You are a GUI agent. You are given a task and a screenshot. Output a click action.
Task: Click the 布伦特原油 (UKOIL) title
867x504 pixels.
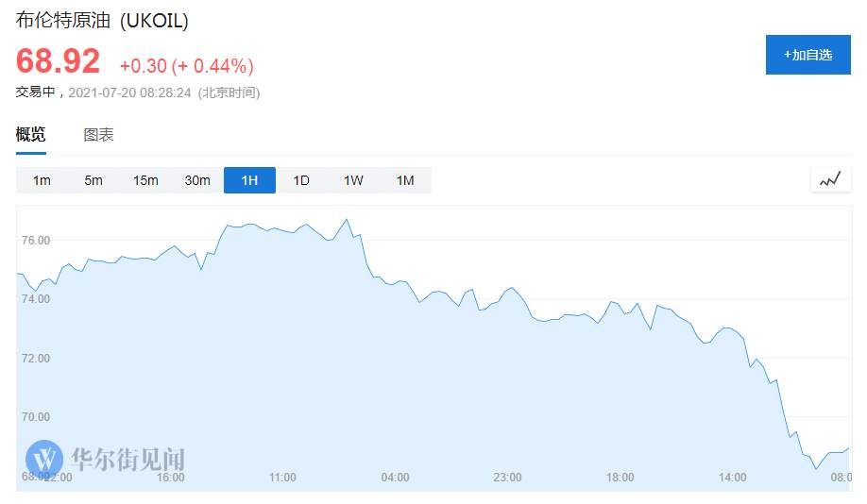coord(102,21)
